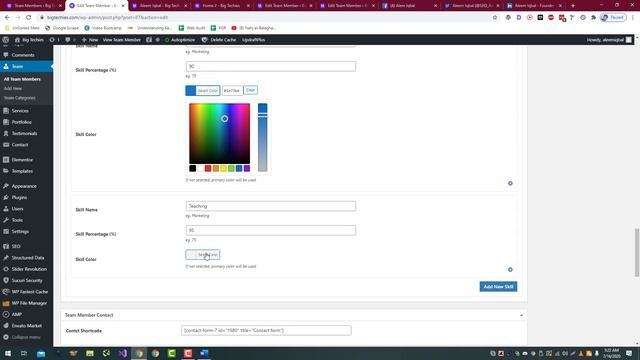Collapse the Team Member Contact panel
The image size is (640, 360).
click(x=521, y=315)
